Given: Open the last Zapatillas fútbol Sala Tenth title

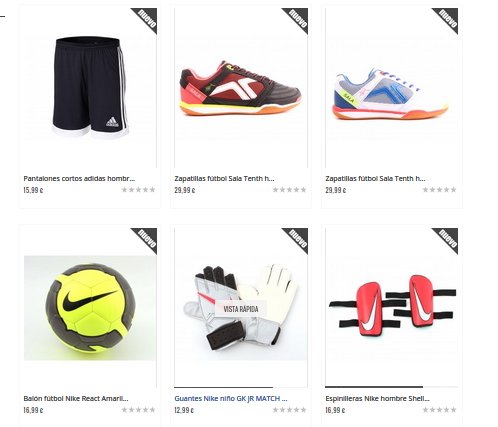Looking at the screenshot, I should [375, 178].
